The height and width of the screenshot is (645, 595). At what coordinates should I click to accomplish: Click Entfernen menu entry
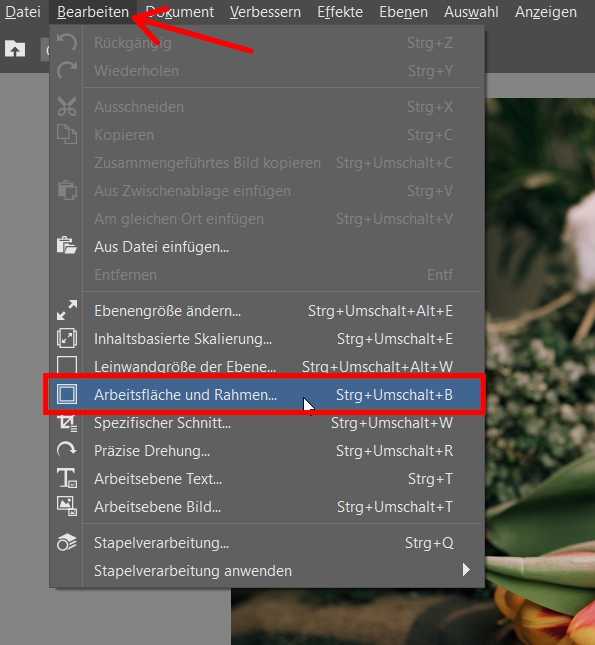[x=267, y=274]
